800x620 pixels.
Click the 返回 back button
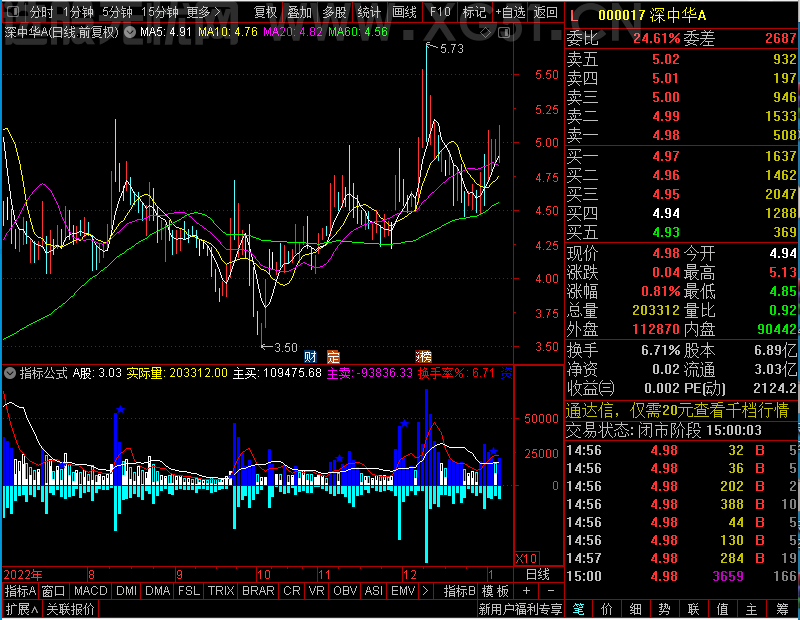coord(545,12)
